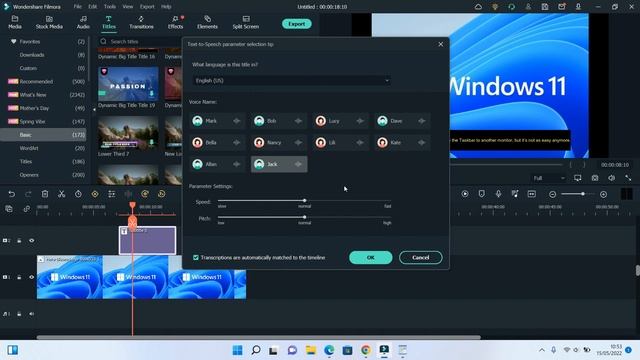Select the Kate voice option
The height and width of the screenshot is (360, 640).
tap(402, 142)
